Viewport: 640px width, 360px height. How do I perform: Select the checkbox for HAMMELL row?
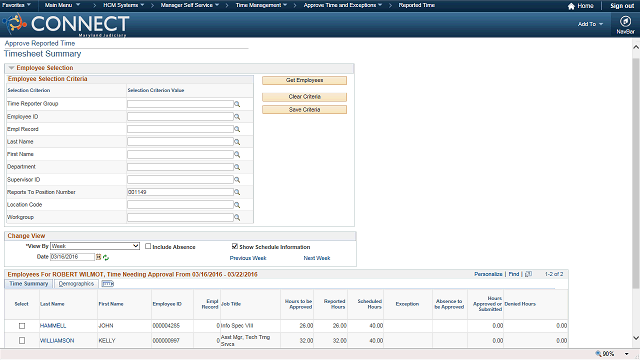coord(22,326)
